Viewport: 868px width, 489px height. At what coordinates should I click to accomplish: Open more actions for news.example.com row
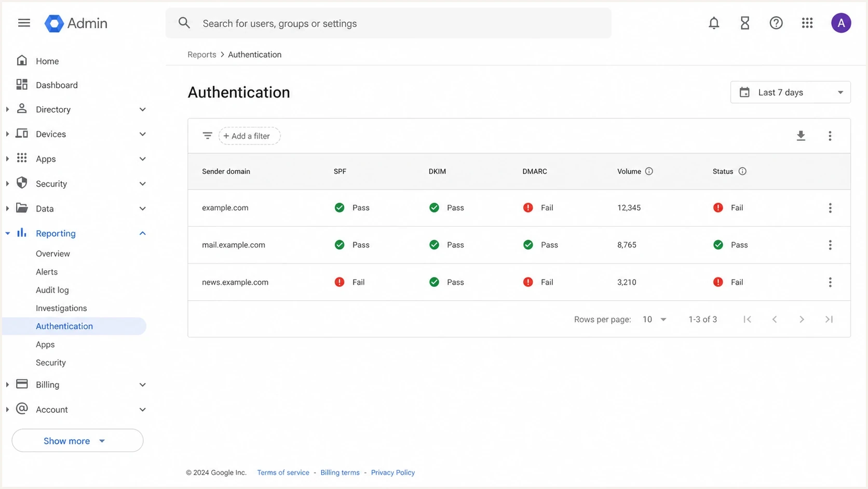(x=830, y=282)
